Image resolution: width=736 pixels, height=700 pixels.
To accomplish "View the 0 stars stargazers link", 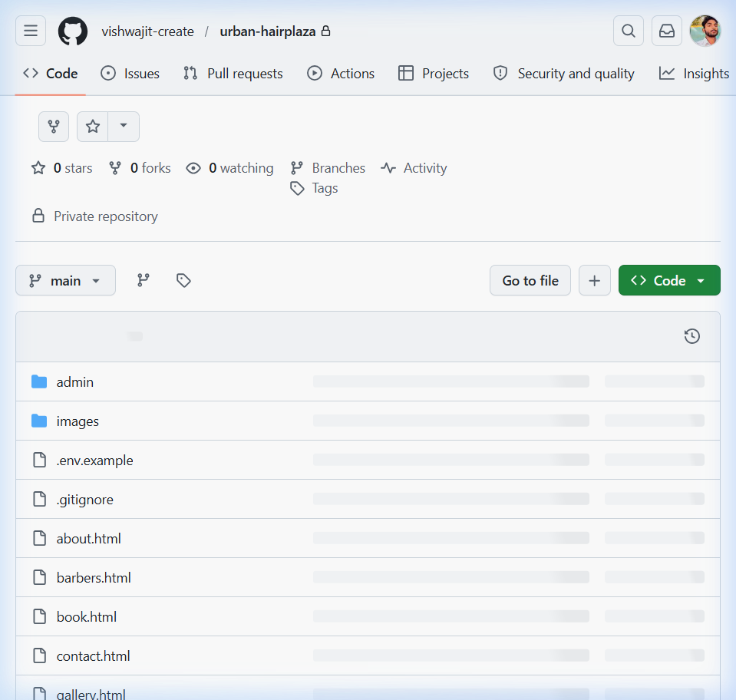I will 62,168.
